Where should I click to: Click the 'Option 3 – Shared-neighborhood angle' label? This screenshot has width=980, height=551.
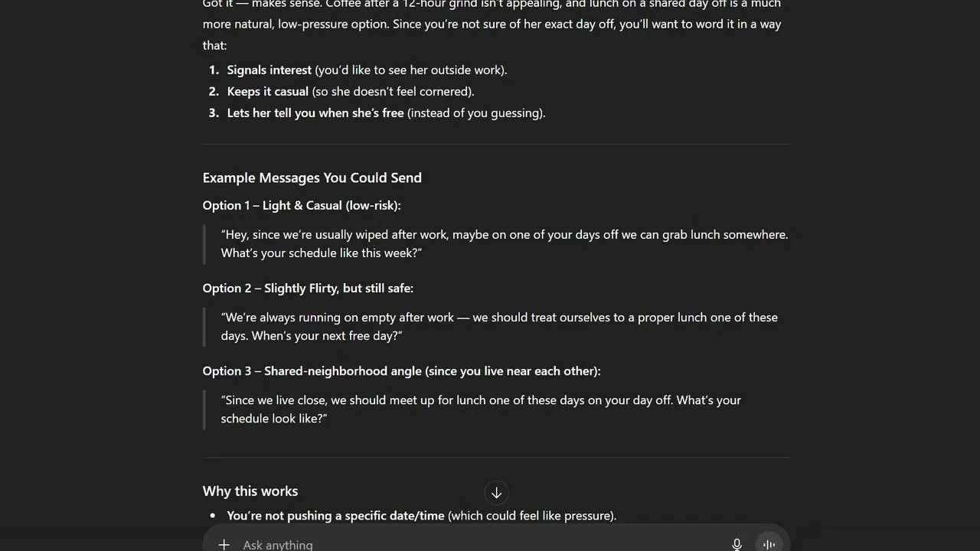pyautogui.click(x=401, y=370)
